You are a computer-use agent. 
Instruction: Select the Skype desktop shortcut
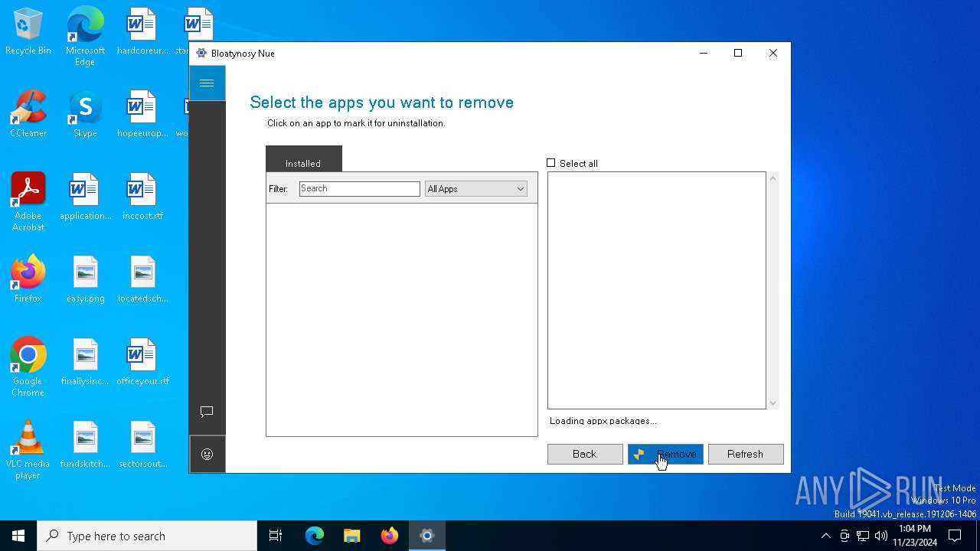[85, 114]
